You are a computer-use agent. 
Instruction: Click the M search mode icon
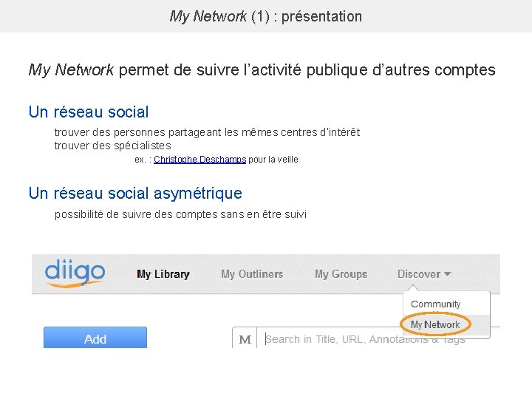click(245, 339)
